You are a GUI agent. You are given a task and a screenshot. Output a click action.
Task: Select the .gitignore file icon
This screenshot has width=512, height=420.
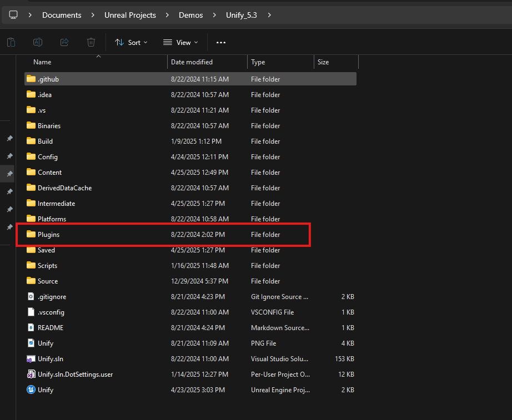31,297
